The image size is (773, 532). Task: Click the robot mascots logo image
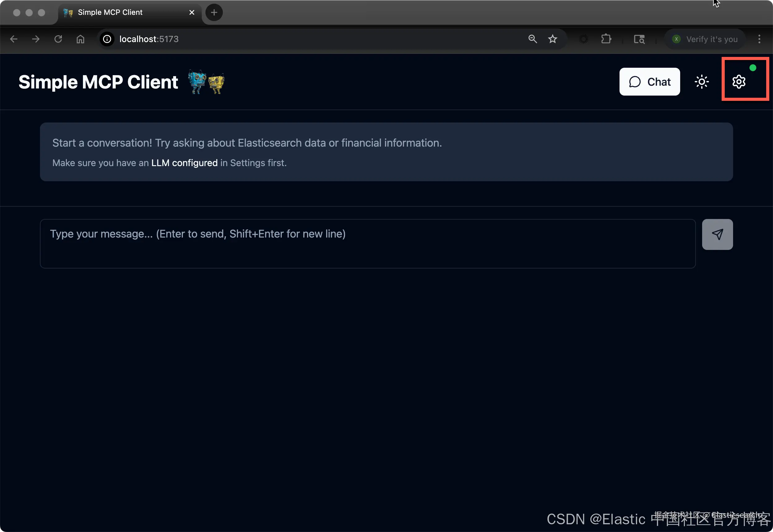(x=206, y=82)
